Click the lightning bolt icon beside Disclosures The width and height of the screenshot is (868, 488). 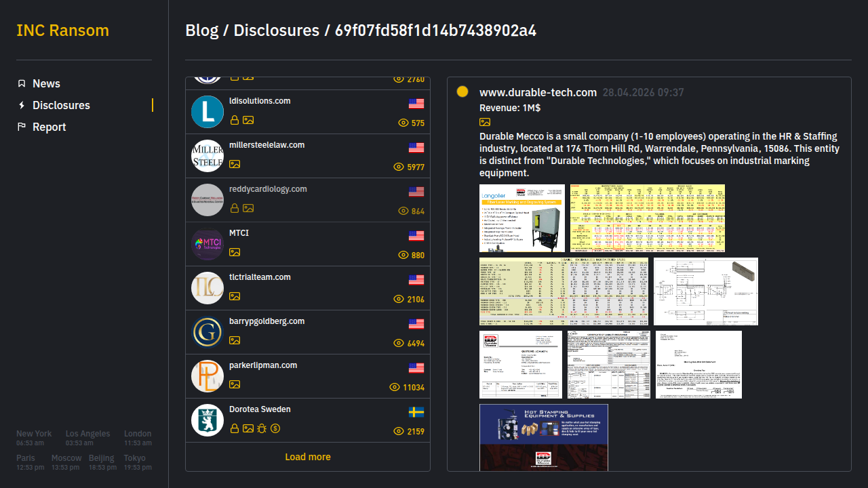click(x=22, y=105)
